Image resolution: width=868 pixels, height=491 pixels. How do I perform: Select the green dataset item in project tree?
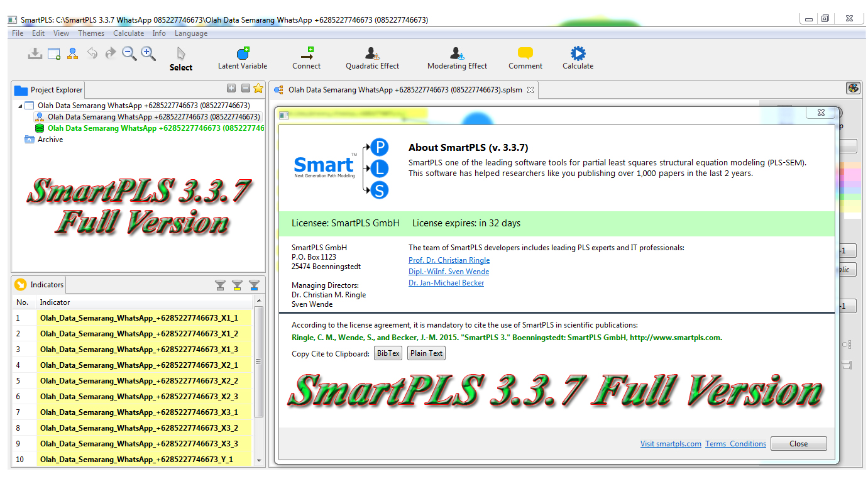click(150, 128)
